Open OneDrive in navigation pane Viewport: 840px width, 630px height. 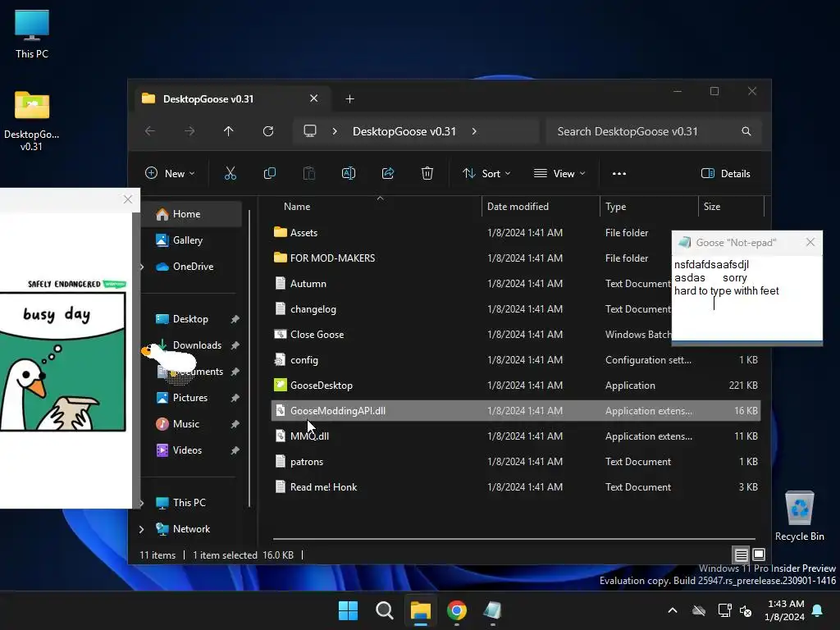[192, 267]
